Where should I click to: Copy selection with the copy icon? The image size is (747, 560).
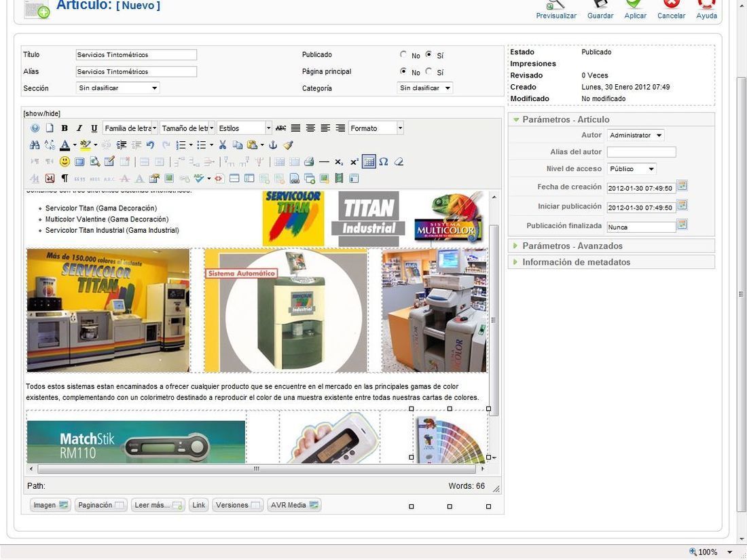coord(237,145)
